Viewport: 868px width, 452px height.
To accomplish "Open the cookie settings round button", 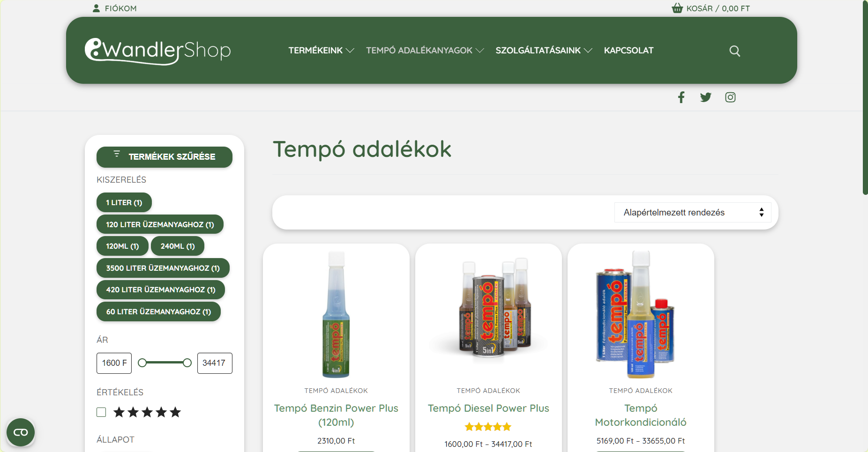I will pos(21,432).
